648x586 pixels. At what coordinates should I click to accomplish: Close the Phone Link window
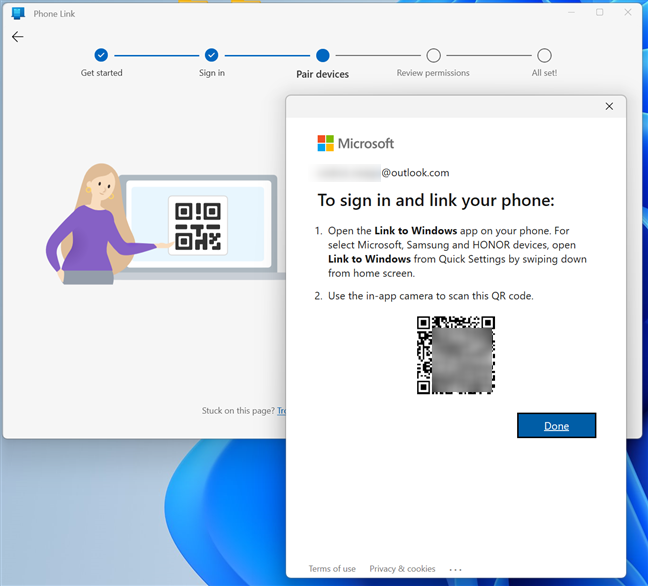627,12
